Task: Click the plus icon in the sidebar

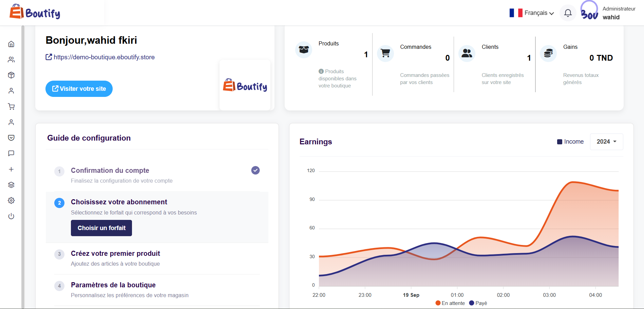Action: coord(11,169)
